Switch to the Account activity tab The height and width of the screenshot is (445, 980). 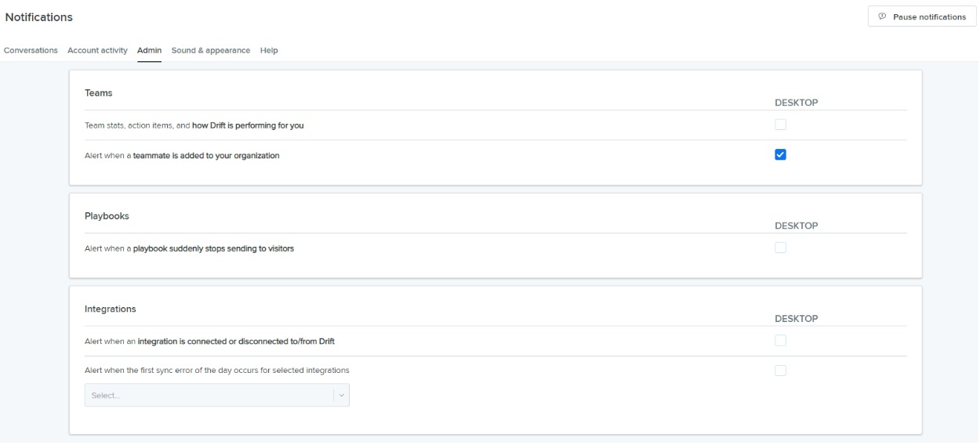pos(97,50)
